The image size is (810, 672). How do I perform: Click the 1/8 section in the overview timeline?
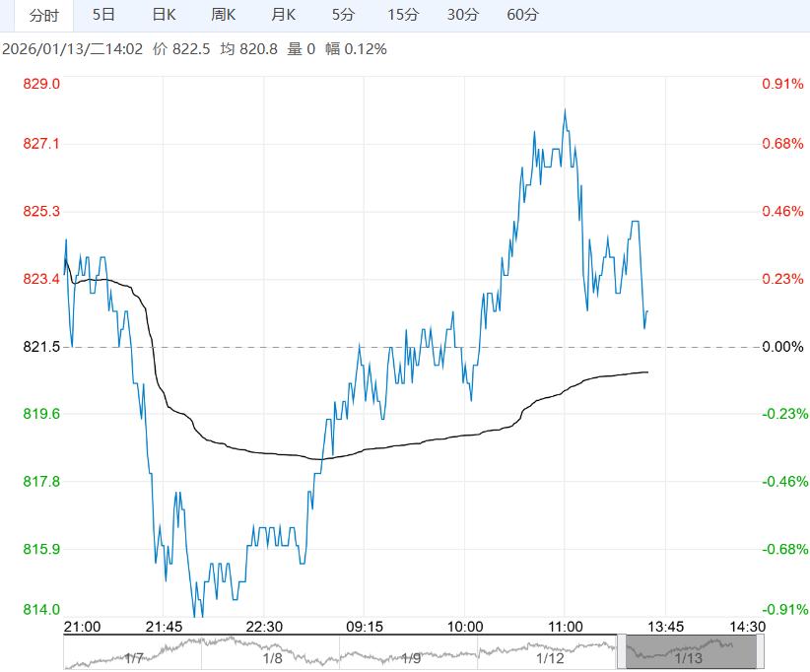pyautogui.click(x=273, y=657)
